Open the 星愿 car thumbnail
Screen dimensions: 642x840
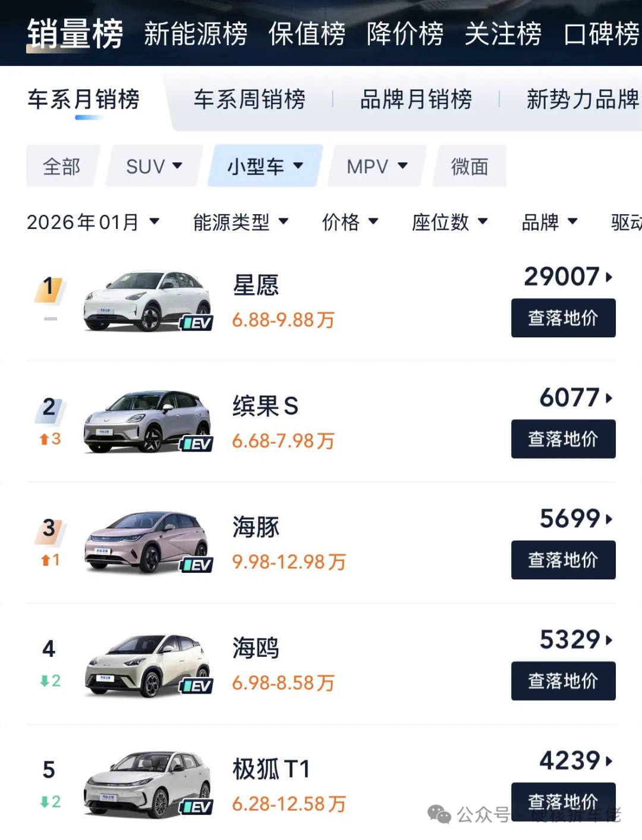pos(147,301)
